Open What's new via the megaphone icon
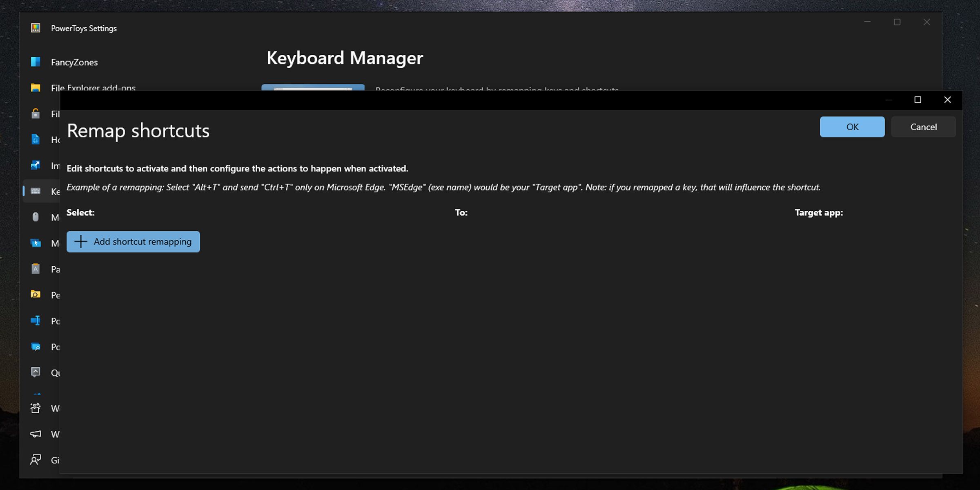980x490 pixels. pos(36,434)
